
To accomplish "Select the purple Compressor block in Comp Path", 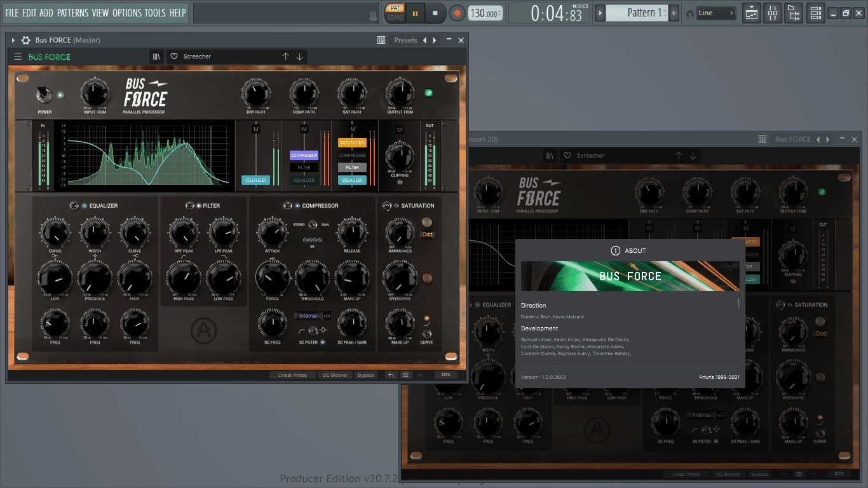I will [x=304, y=155].
